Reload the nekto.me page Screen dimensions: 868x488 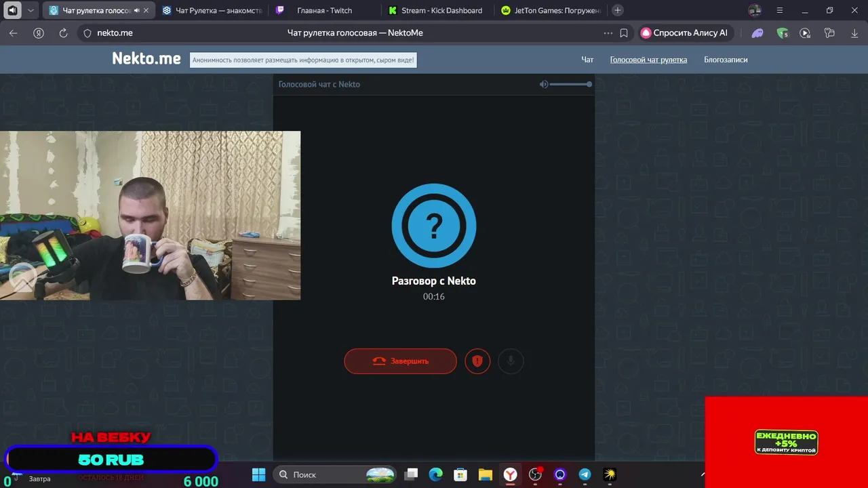(x=63, y=33)
